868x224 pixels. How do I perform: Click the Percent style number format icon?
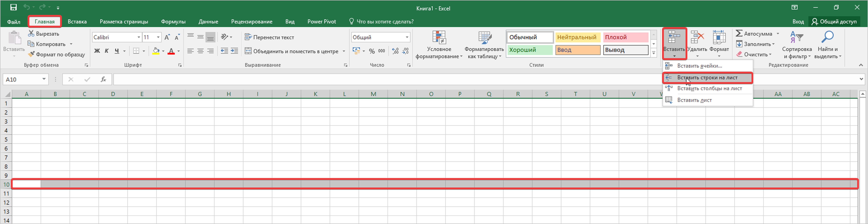click(372, 51)
